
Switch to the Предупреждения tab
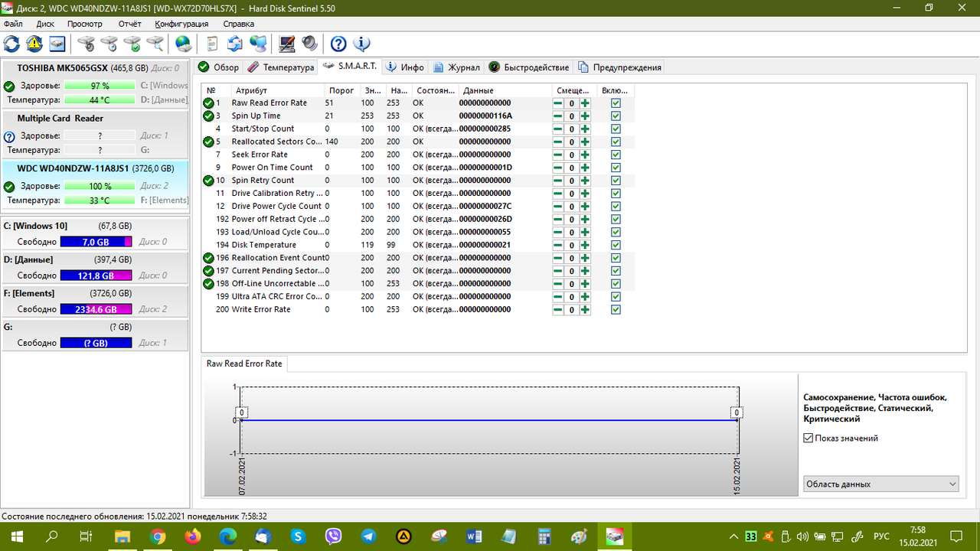(x=619, y=67)
